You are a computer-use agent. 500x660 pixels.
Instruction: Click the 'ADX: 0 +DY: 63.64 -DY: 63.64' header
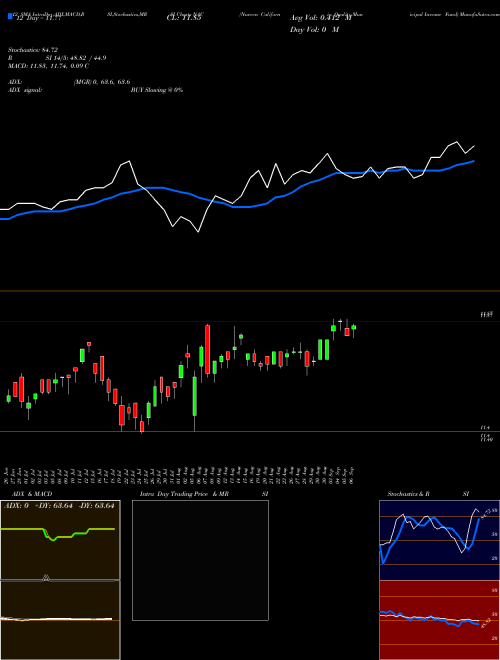coord(59,506)
